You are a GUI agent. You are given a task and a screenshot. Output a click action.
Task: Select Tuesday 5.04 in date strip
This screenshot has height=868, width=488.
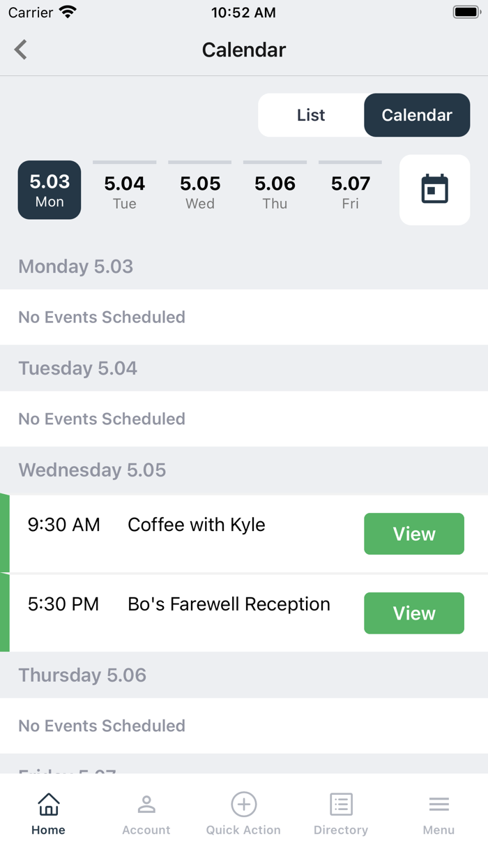125,190
